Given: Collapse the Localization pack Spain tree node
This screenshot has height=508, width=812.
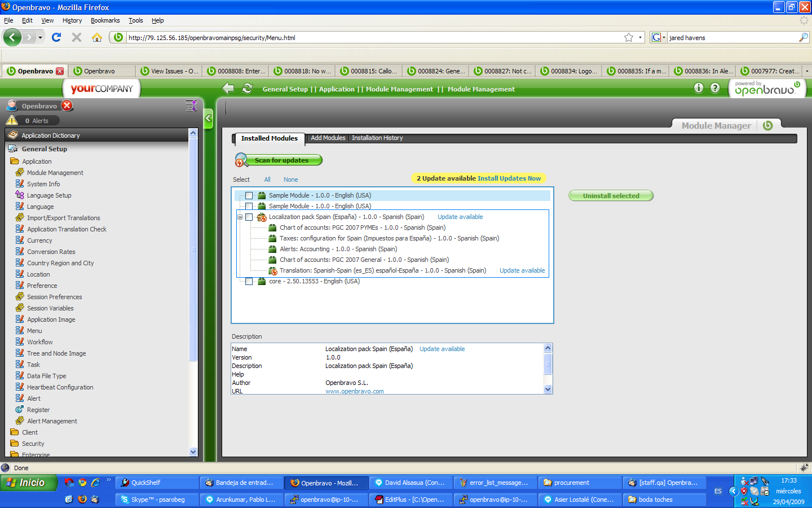Looking at the screenshot, I should coord(240,217).
